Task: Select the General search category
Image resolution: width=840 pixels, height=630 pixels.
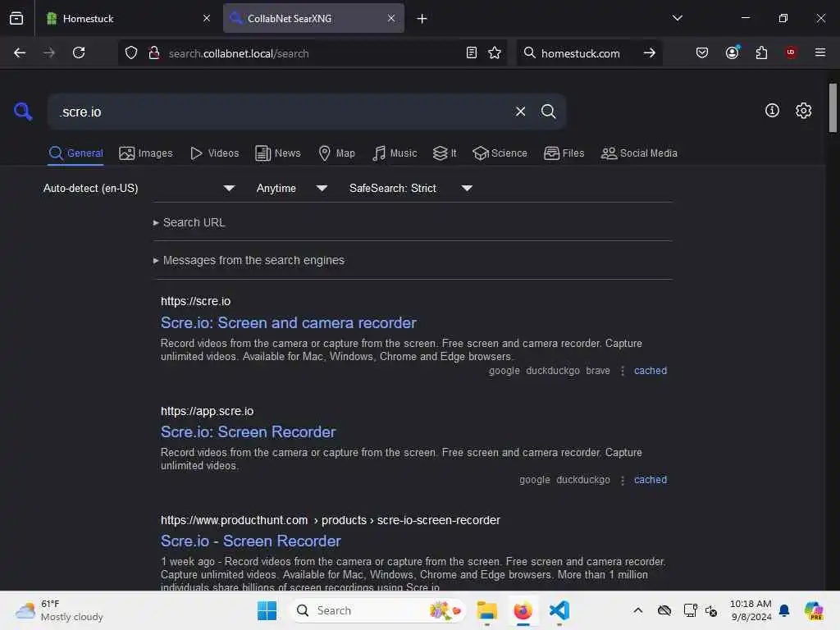Action: tap(75, 153)
